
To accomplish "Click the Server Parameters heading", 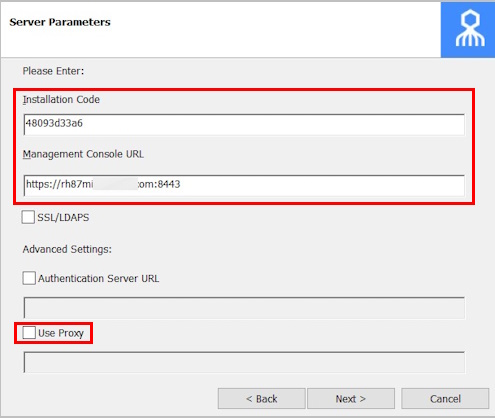I will click(x=60, y=22).
